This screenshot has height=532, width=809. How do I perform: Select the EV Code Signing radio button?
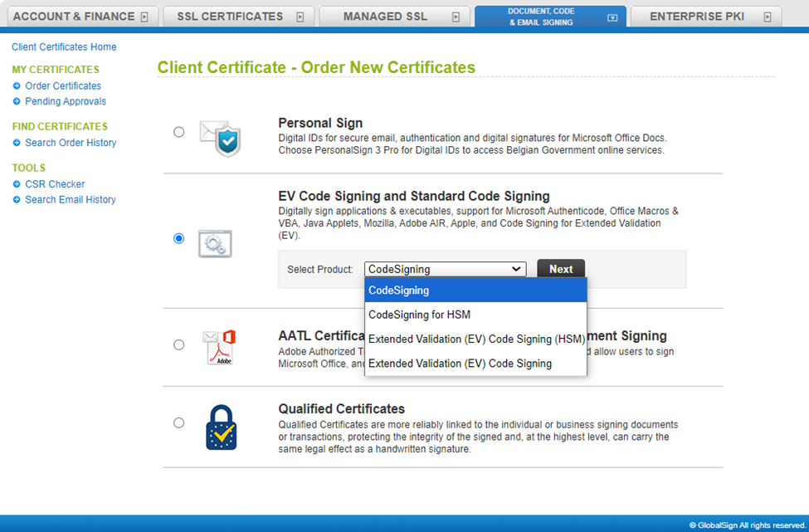pos(179,238)
